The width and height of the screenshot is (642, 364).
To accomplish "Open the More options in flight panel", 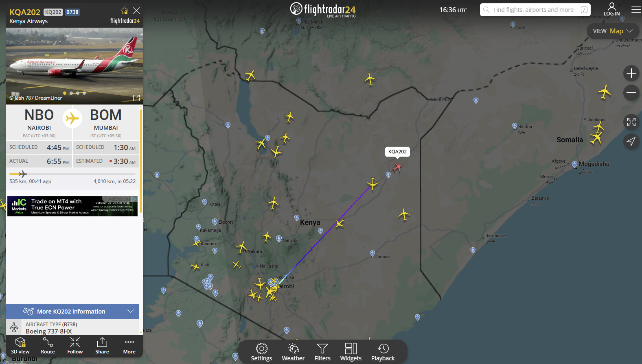I will click(129, 346).
